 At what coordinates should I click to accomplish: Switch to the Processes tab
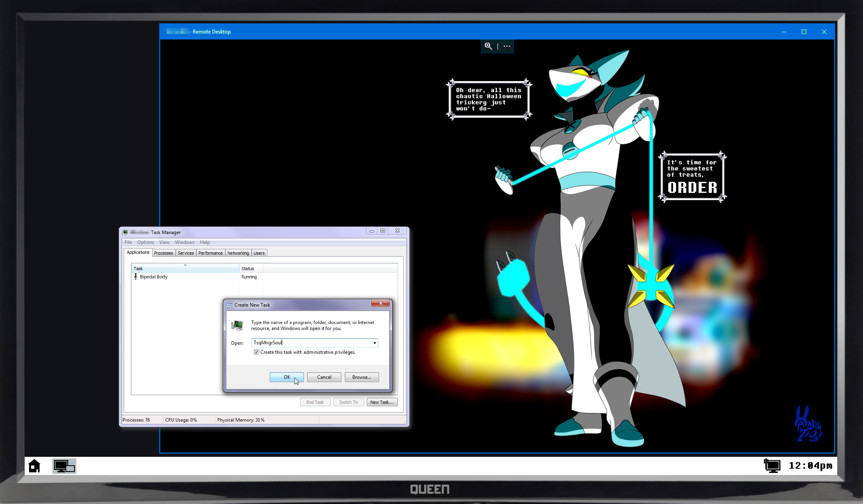[163, 253]
